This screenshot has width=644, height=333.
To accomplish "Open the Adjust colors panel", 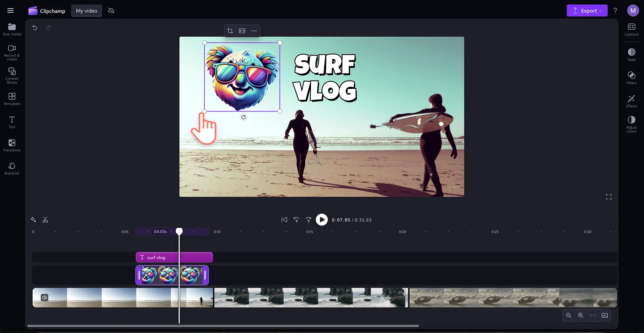I will click(631, 124).
